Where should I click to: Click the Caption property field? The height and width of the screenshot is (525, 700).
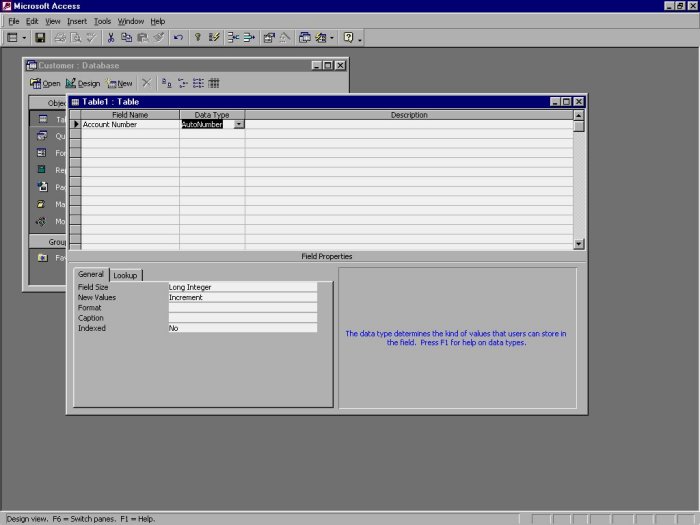point(242,318)
